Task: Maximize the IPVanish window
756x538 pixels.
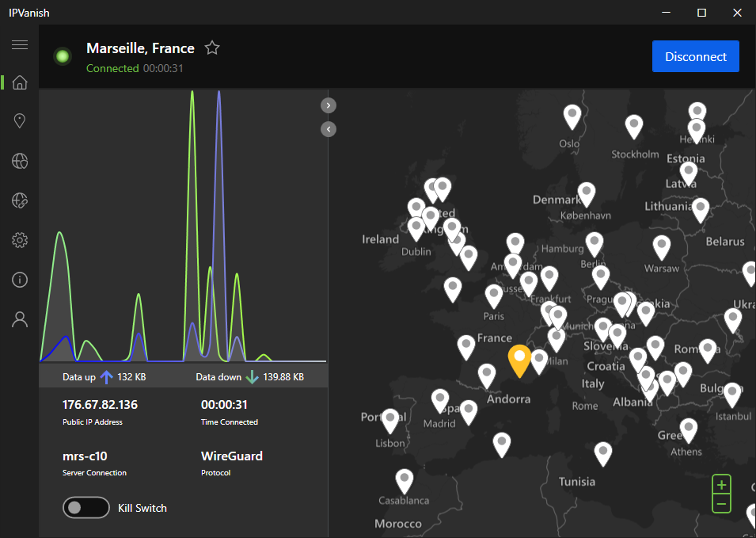Action: coord(701,13)
